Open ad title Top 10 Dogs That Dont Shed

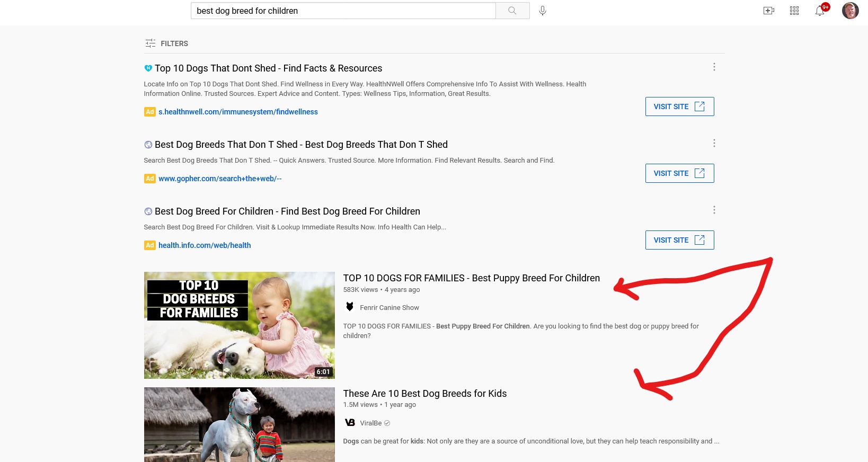coord(268,68)
